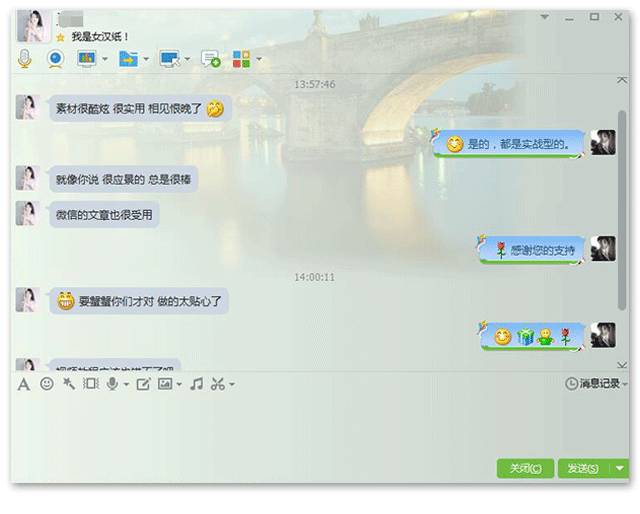The width and height of the screenshot is (640, 514).
Task: Click the 14:00:11 timestamp
Action: coord(315,277)
